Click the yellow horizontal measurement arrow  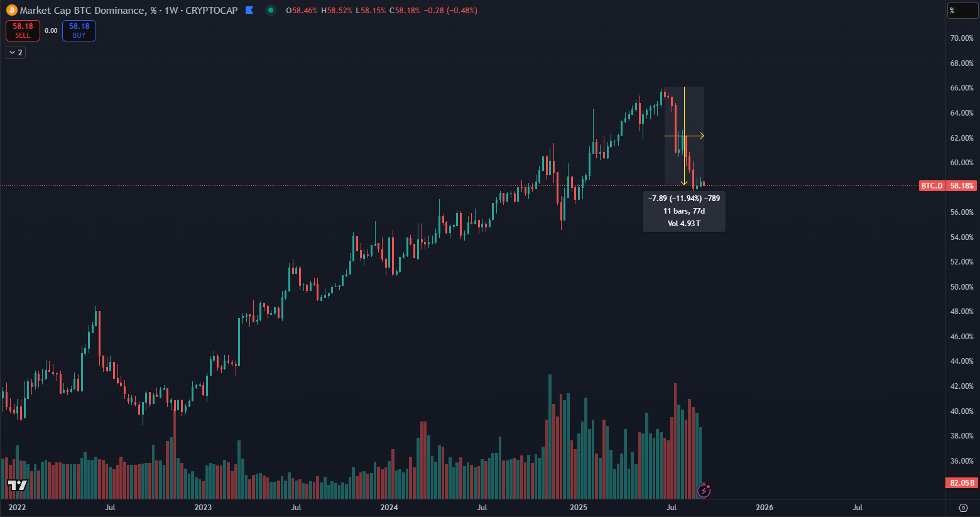tap(685, 136)
